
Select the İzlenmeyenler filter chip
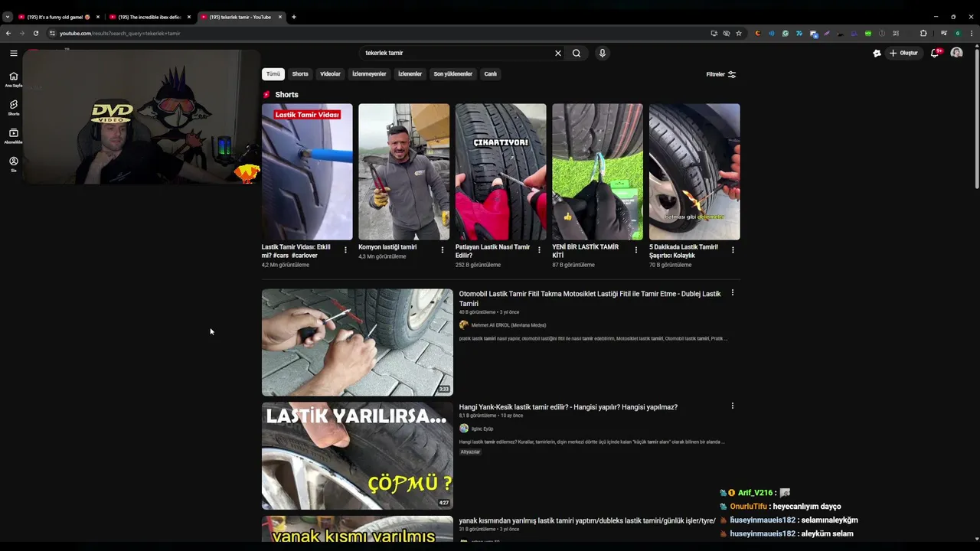coord(369,74)
